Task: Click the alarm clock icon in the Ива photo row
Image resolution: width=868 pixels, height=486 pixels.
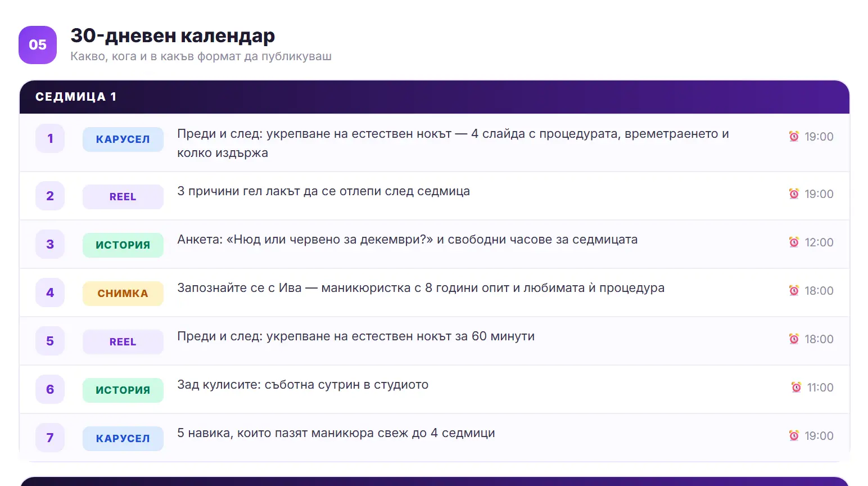Action: 794,291
